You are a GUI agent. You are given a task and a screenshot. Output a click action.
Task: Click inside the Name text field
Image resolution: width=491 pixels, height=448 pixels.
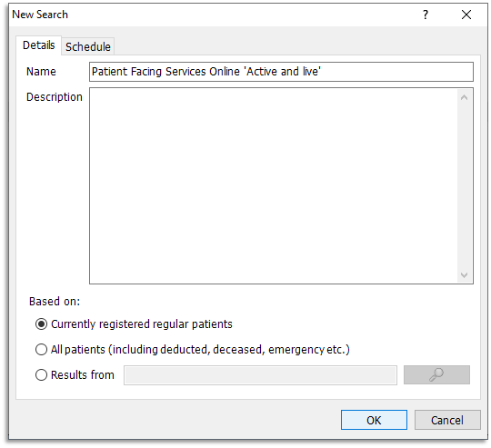click(x=281, y=72)
